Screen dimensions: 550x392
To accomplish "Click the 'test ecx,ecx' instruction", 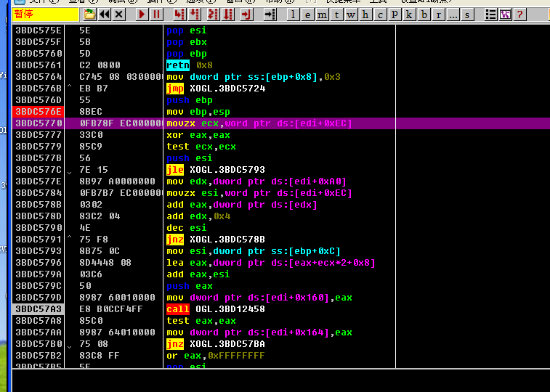I will (201, 147).
